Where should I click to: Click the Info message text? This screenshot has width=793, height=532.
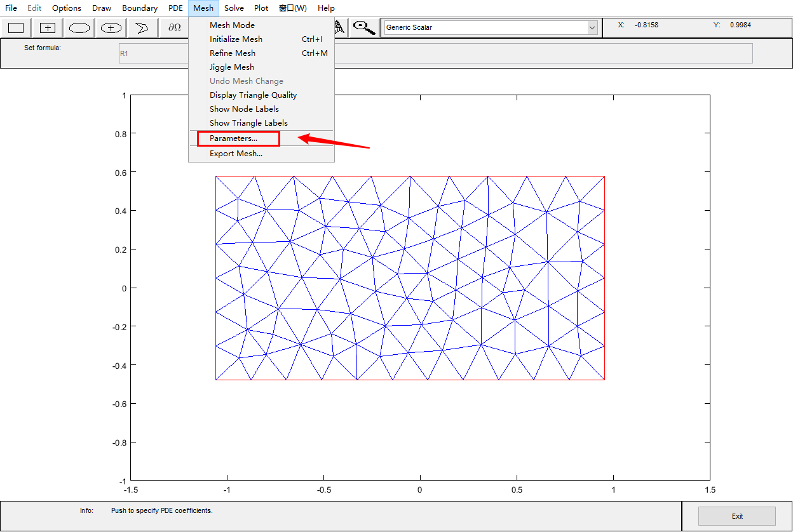coord(161,510)
